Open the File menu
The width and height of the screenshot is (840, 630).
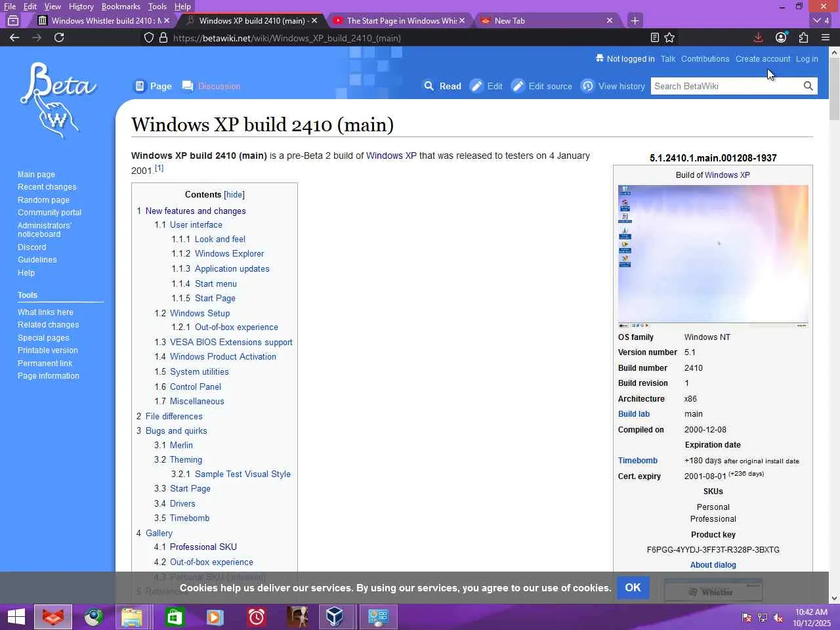10,7
